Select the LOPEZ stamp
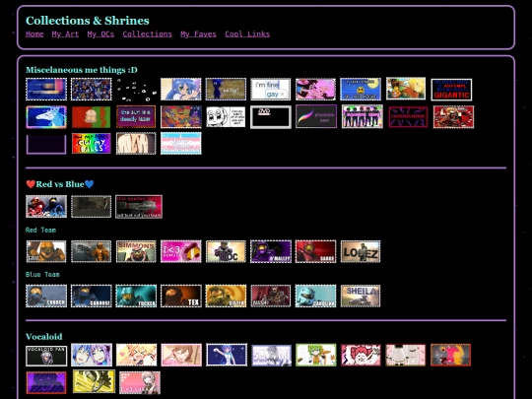The image size is (532, 399). pyautogui.click(x=361, y=251)
